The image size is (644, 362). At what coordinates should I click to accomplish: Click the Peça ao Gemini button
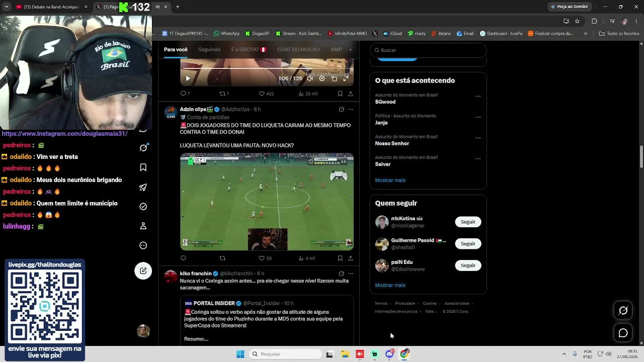[x=570, y=7]
